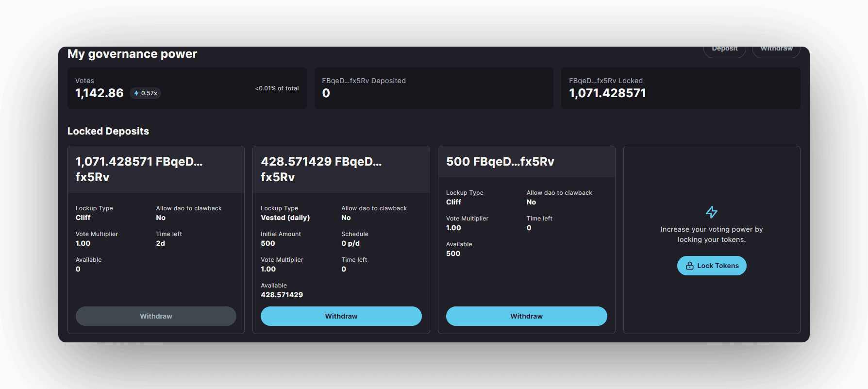This screenshot has width=868, height=389.
Task: Click the 1,071.428571 locked amount in the summary
Action: point(607,93)
